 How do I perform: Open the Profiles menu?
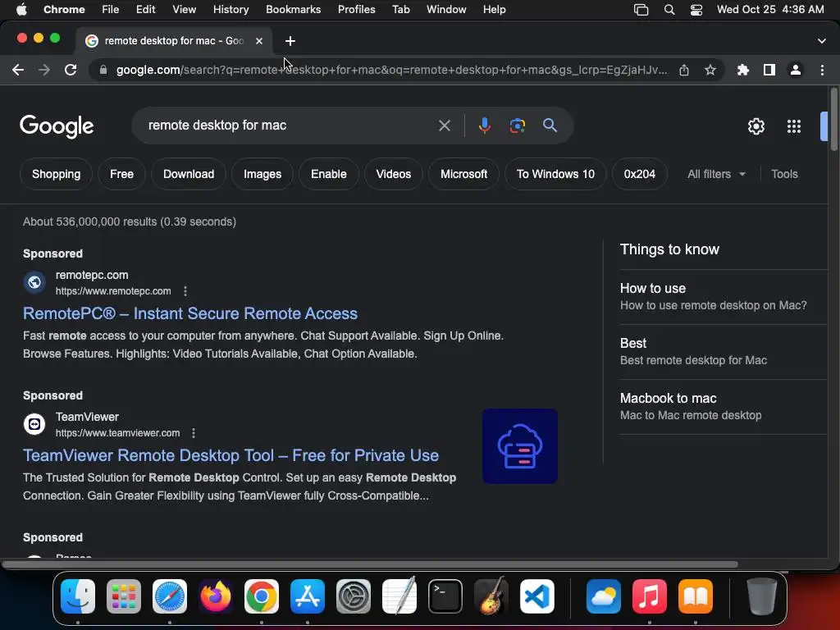pyautogui.click(x=356, y=10)
